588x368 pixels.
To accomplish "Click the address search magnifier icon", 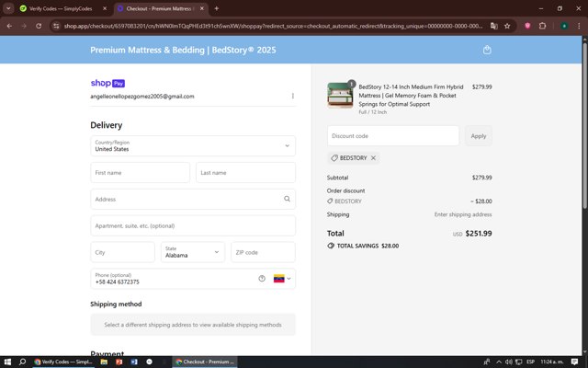I will [287, 199].
